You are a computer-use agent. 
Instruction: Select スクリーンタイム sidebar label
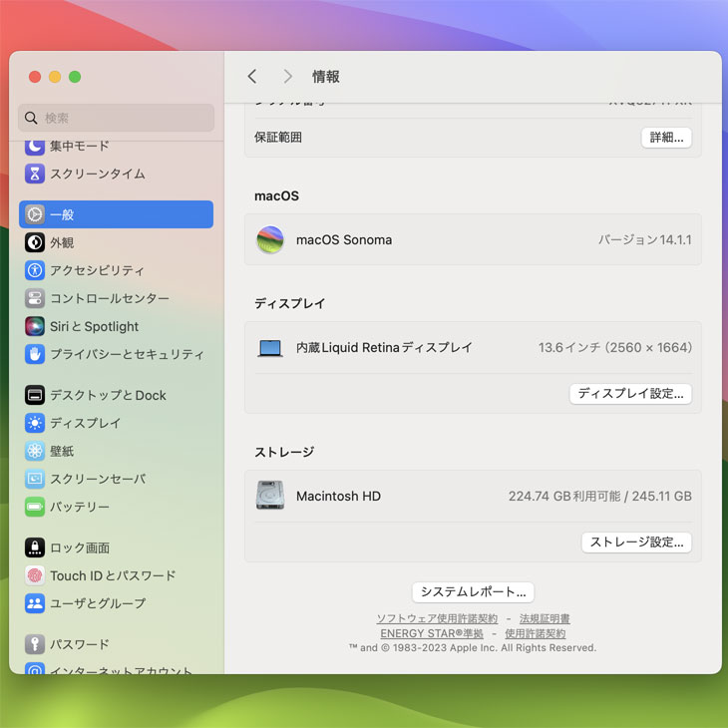[98, 174]
